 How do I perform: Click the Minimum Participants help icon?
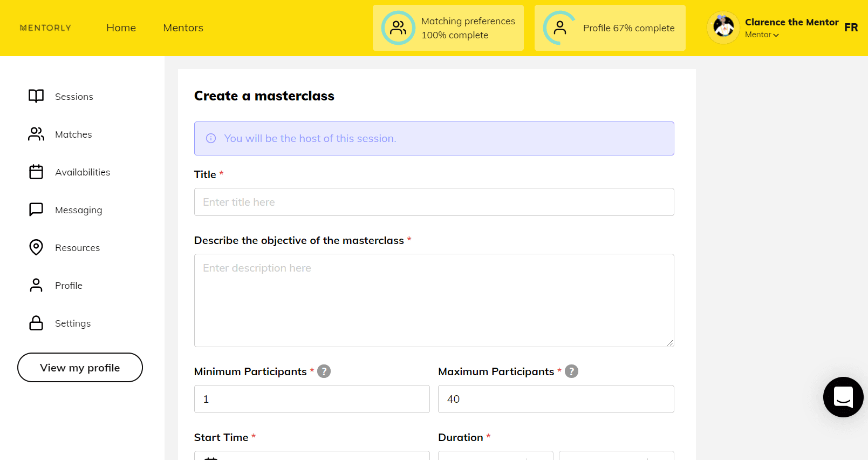coord(324,371)
